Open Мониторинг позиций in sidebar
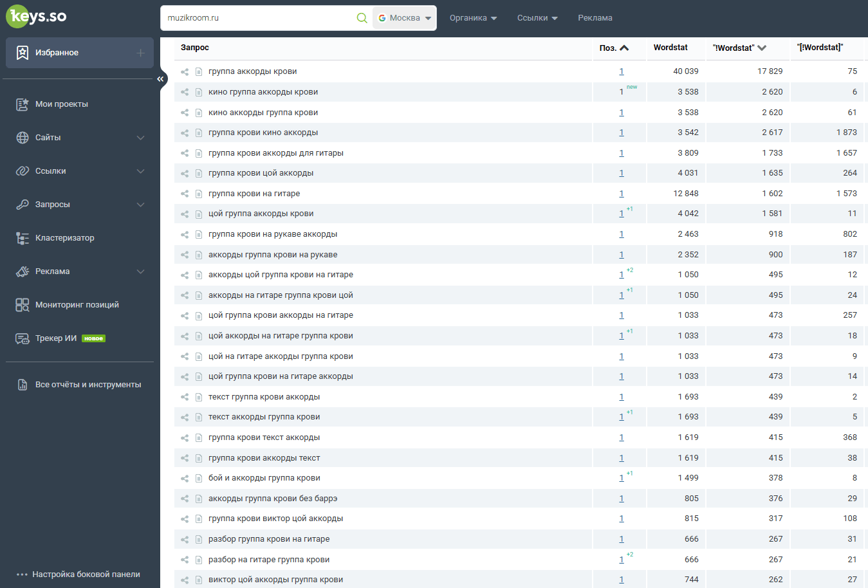Viewport: 868px width, 588px height. click(x=77, y=305)
